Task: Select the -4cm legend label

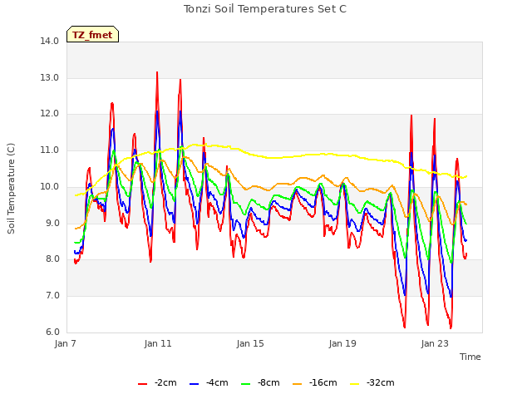Action: [x=217, y=382]
